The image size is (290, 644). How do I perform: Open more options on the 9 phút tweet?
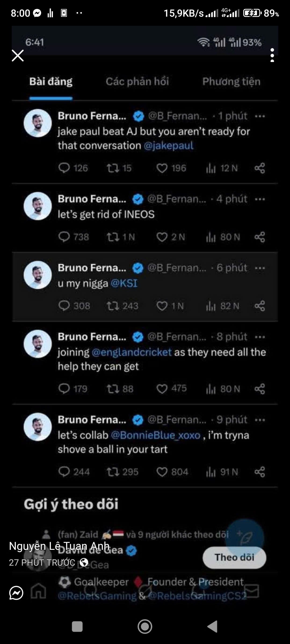[260, 420]
